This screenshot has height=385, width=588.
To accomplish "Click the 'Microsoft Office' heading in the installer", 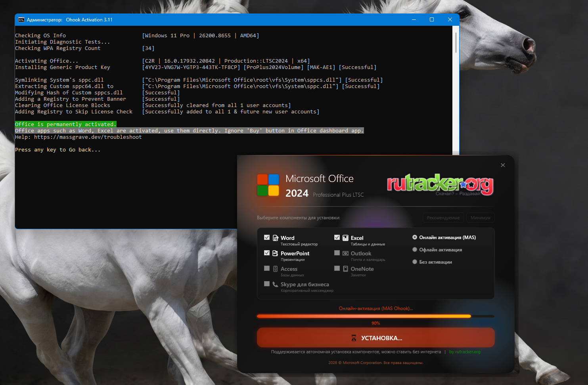I will click(320, 179).
